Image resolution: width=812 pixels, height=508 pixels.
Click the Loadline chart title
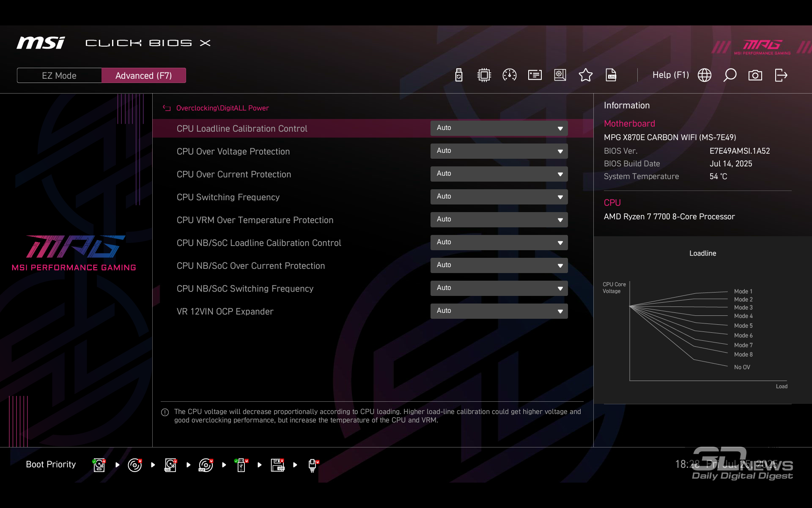(x=703, y=253)
